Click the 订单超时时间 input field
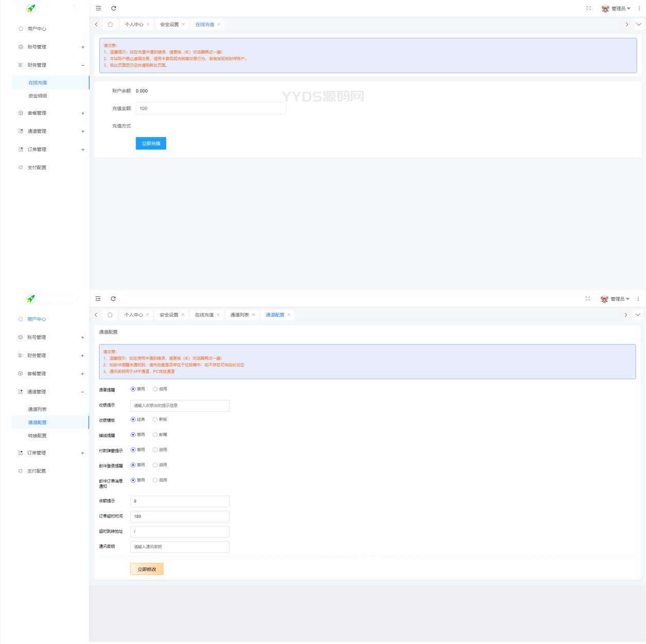This screenshot has width=646, height=644. 179,516
